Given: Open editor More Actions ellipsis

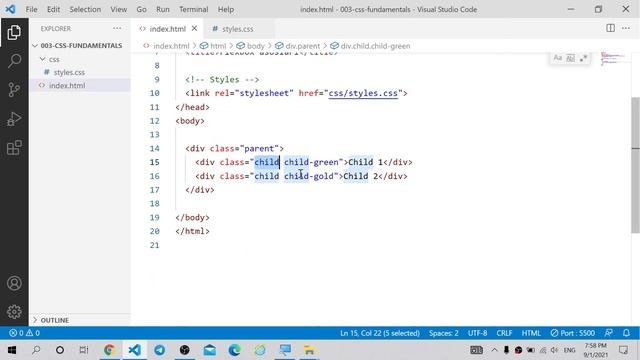Looking at the screenshot, I should pos(626,28).
